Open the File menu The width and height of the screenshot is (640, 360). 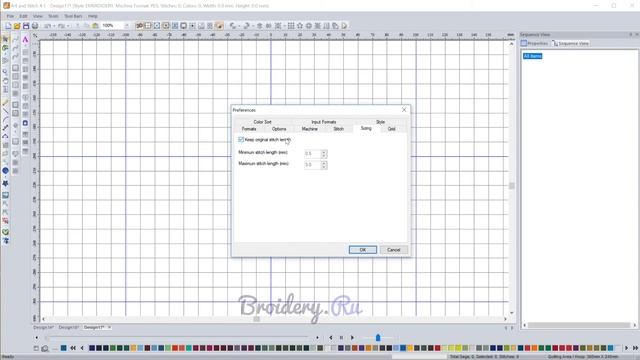tap(10, 16)
